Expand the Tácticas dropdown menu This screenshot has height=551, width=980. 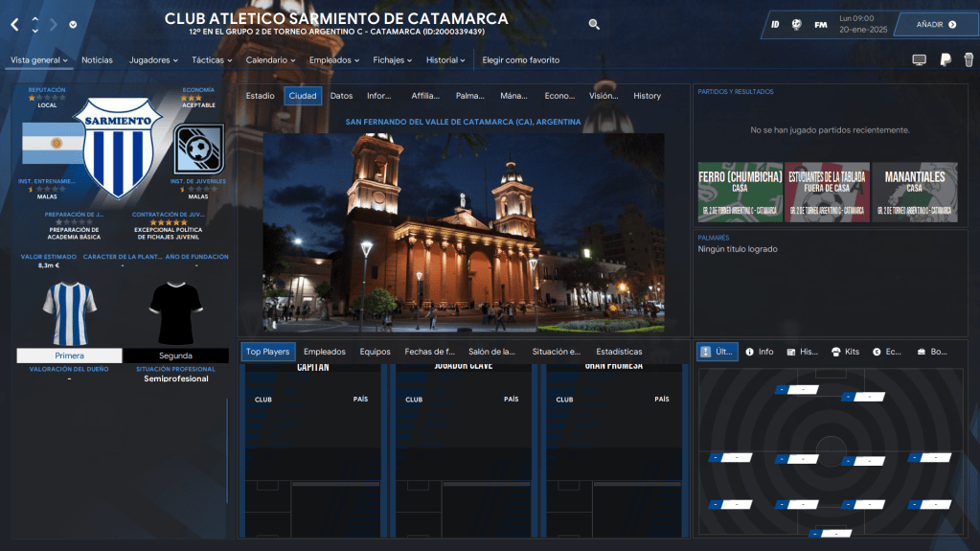click(x=212, y=60)
